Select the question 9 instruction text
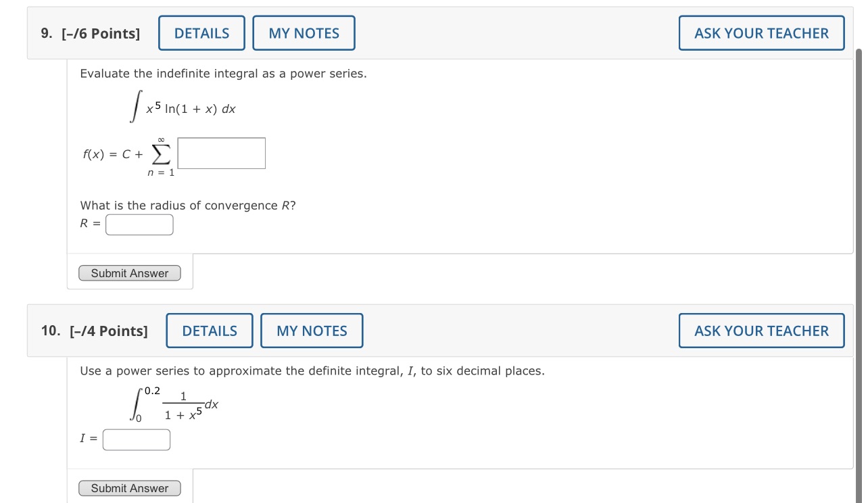Screen dimensions: 868x503 tap(224, 73)
